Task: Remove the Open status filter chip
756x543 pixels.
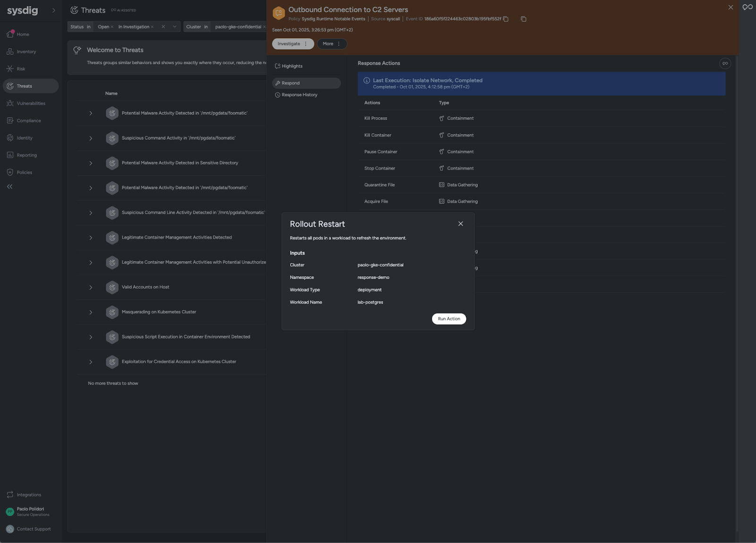Action: click(112, 27)
